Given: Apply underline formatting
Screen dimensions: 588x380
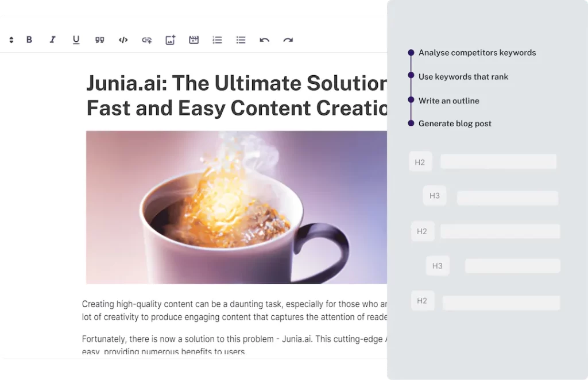Looking at the screenshot, I should 76,40.
